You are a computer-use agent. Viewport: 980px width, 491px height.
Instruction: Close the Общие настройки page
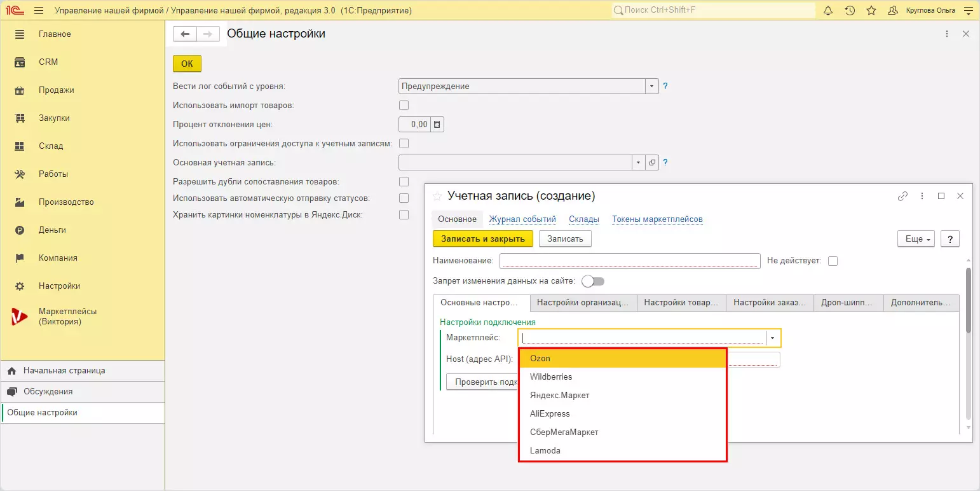[x=966, y=34]
